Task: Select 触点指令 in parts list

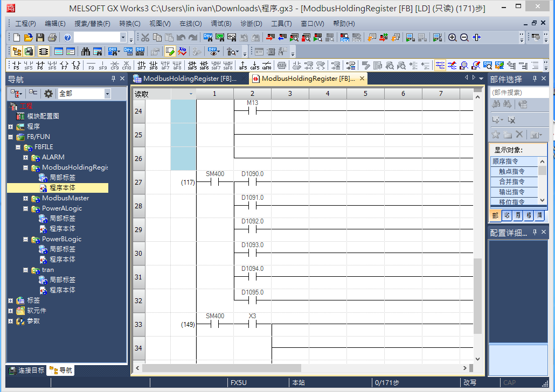Action: click(x=512, y=171)
